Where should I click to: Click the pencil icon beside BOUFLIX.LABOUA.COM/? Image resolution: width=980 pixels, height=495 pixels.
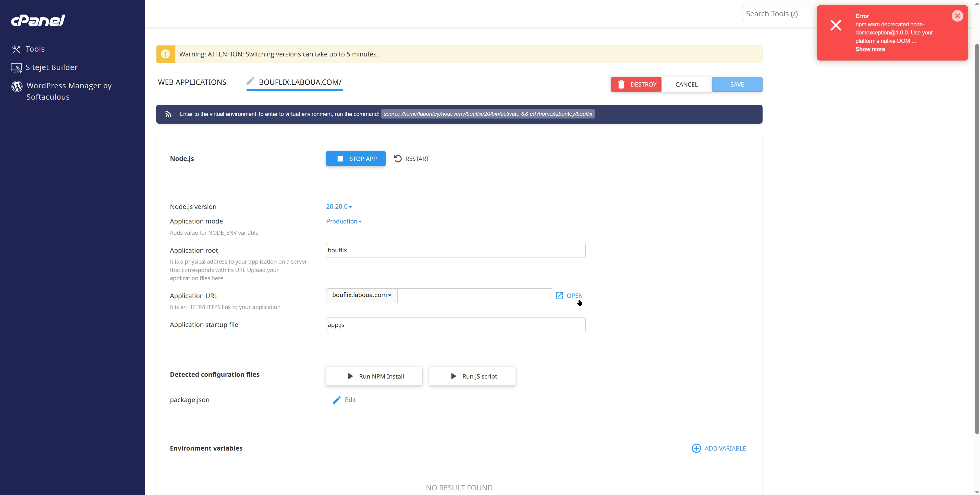(250, 81)
